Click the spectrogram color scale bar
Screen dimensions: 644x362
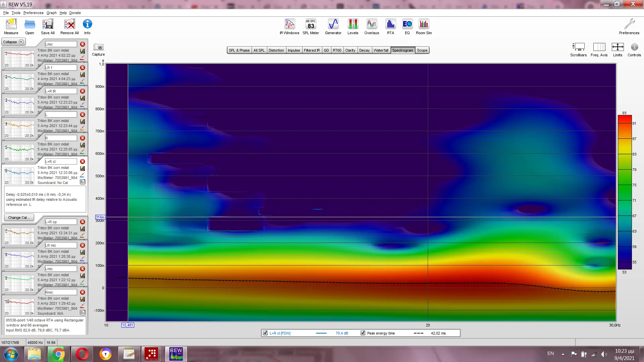625,192
